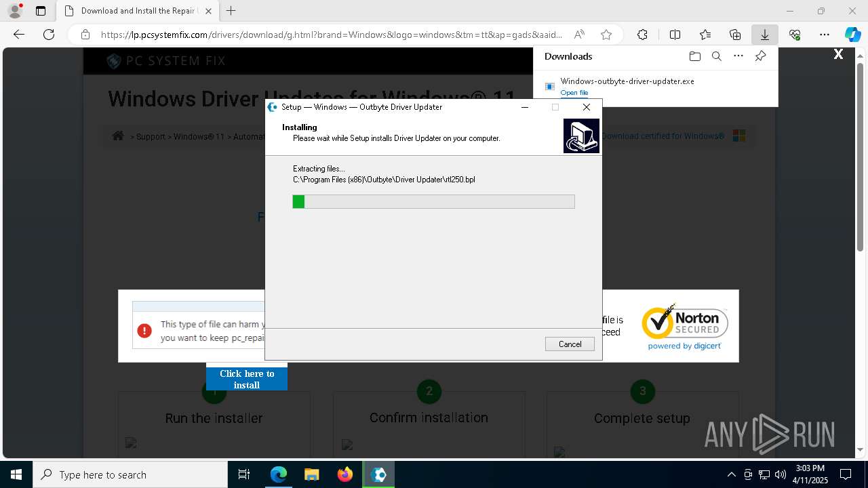Click the address bar URL
The image size is (868, 488).
coord(331,35)
